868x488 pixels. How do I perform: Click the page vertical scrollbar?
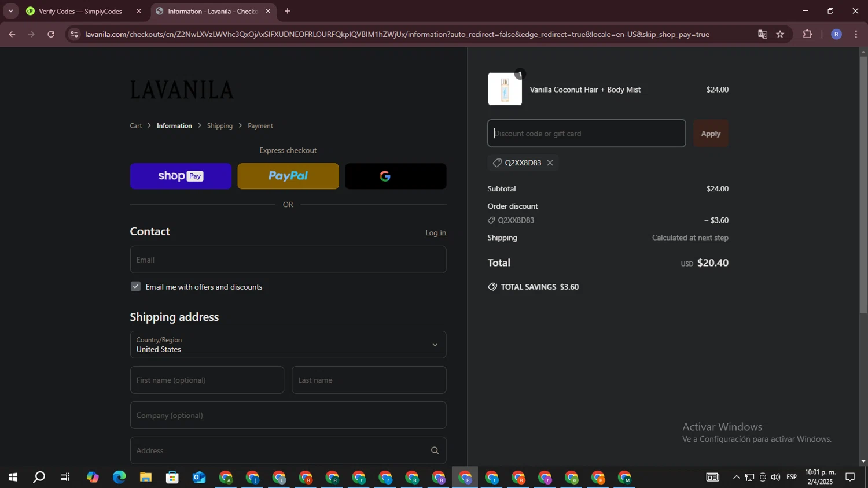pyautogui.click(x=863, y=185)
